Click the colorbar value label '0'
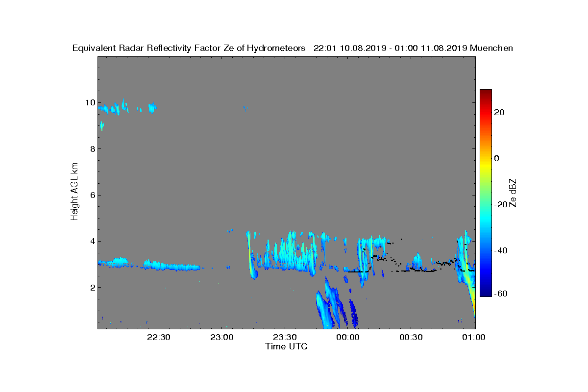The image size is (588, 392). click(x=497, y=158)
